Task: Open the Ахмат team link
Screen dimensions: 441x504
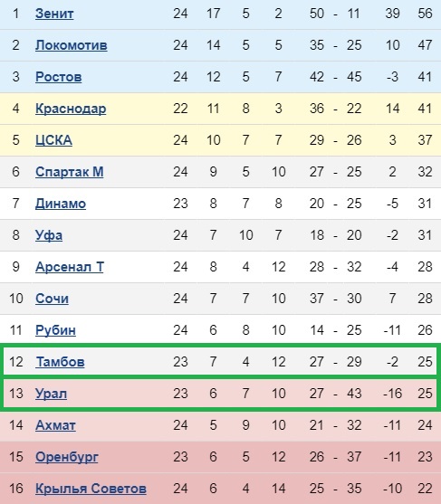Action: pyautogui.click(x=55, y=425)
